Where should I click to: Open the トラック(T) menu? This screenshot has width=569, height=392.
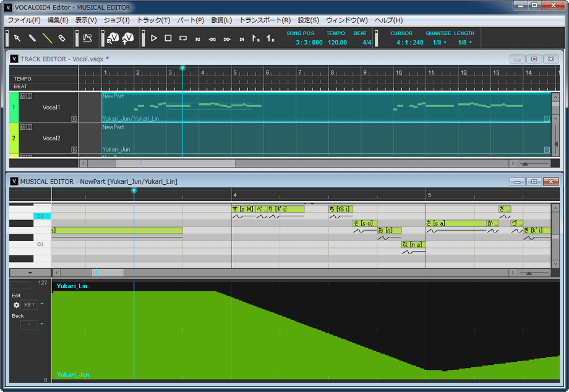153,20
